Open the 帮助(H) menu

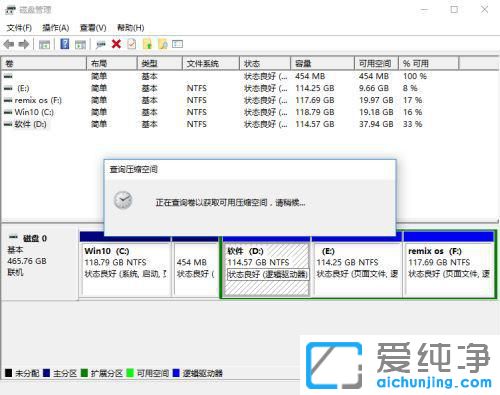[130, 28]
